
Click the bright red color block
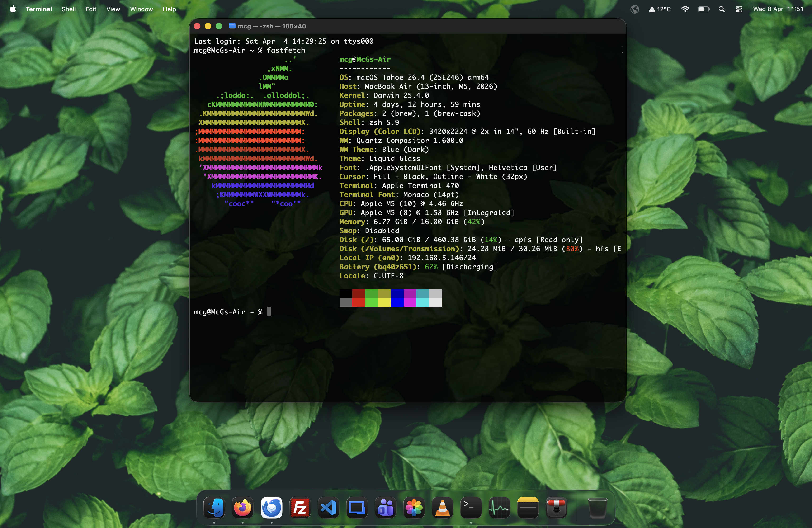pyautogui.click(x=359, y=302)
